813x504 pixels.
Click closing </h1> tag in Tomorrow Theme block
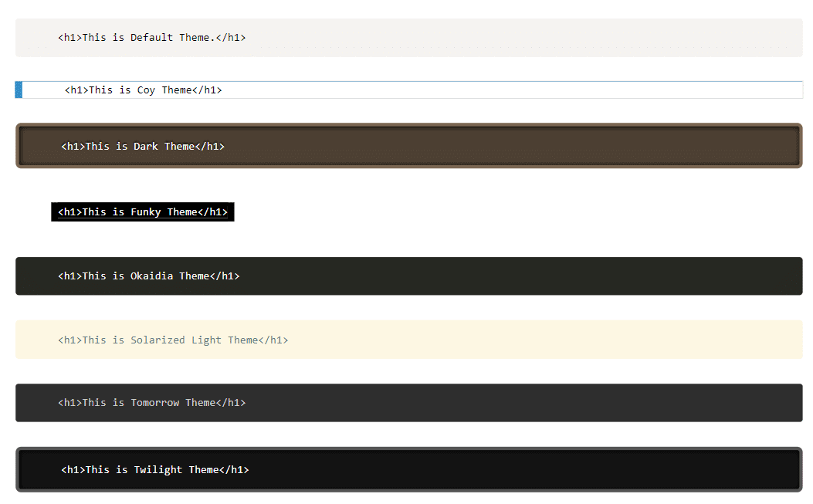[x=231, y=403]
